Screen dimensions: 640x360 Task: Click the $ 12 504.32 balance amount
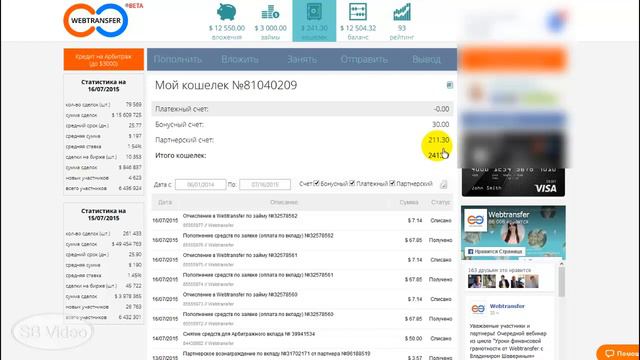click(358, 28)
